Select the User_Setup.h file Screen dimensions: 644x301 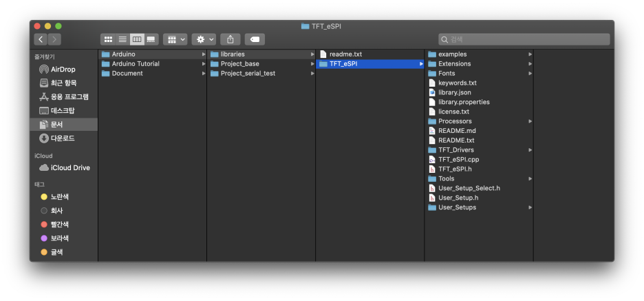coord(479,198)
